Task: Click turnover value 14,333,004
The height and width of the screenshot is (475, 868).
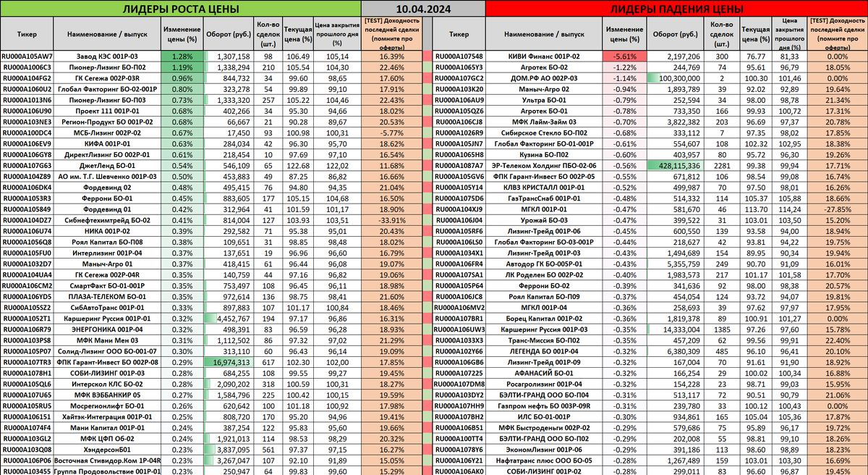Action: point(676,329)
